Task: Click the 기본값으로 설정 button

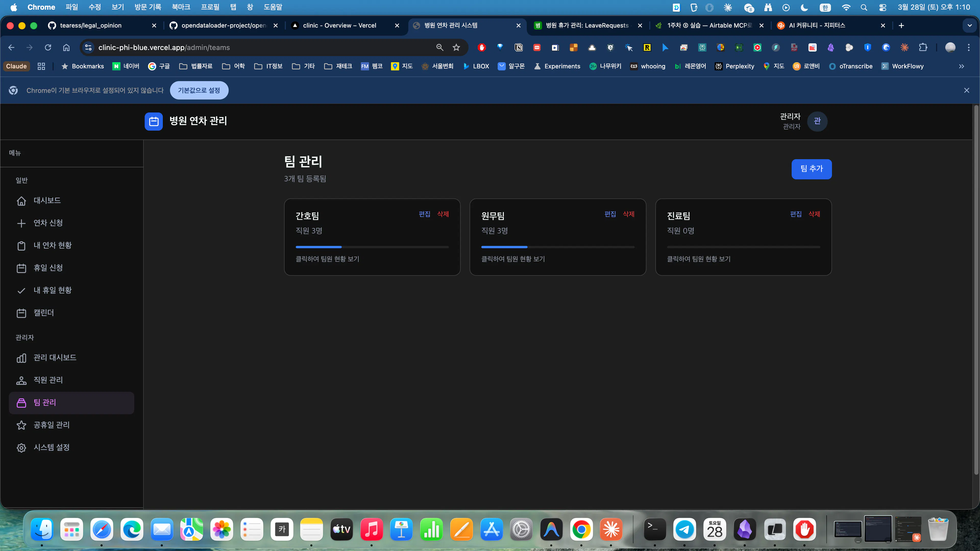Action: click(199, 91)
